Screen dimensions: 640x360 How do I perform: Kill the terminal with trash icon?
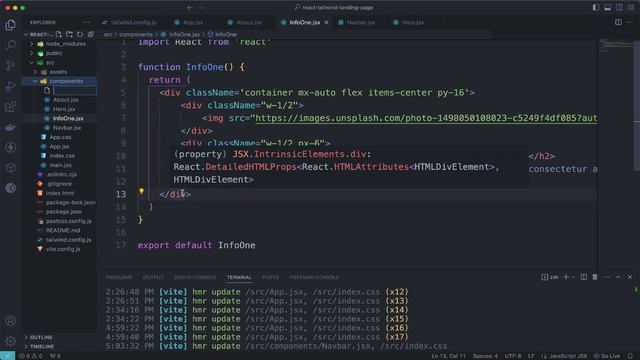(x=595, y=277)
